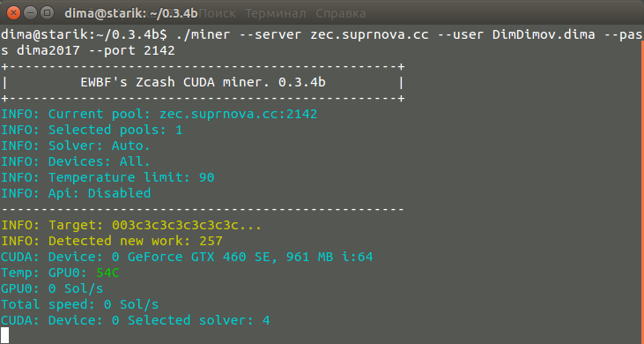
Task: Click the Temperature limit: 90 line
Action: [x=107, y=177]
